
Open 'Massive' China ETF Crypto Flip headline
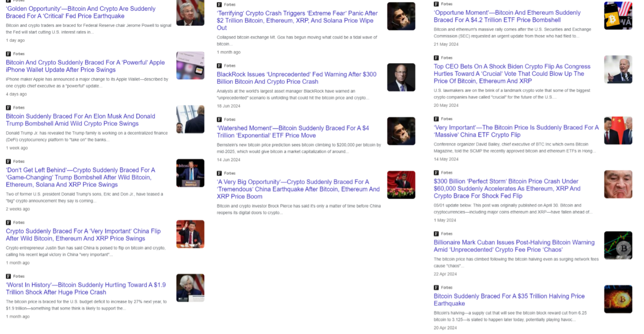pos(516,131)
